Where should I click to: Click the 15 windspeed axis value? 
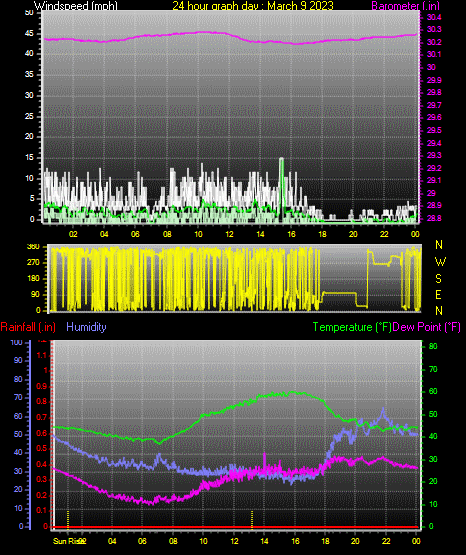click(29, 158)
